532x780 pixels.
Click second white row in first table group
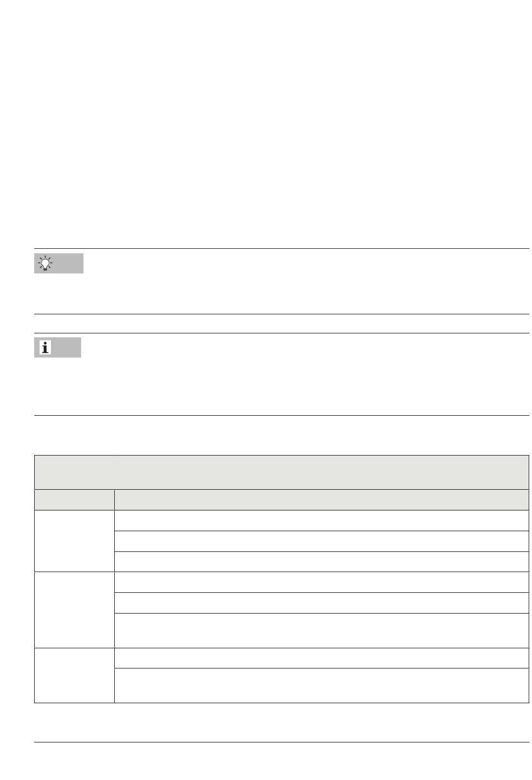321,541
